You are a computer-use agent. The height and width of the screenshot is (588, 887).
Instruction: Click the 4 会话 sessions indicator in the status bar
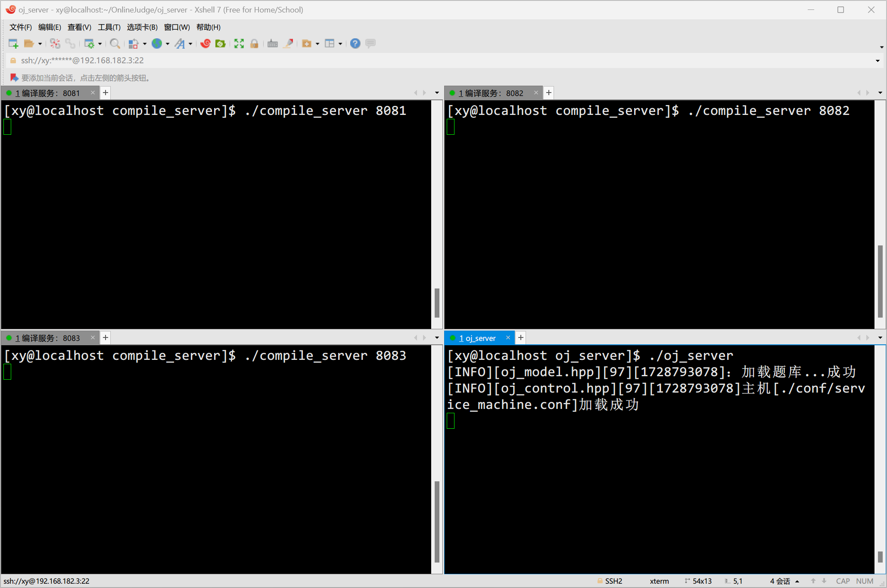[780, 581]
